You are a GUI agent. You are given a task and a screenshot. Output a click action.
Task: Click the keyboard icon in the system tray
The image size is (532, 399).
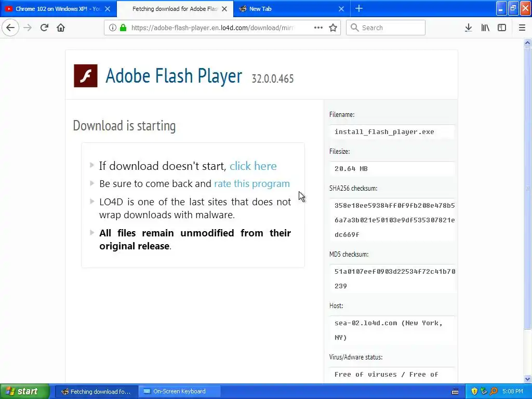click(455, 392)
